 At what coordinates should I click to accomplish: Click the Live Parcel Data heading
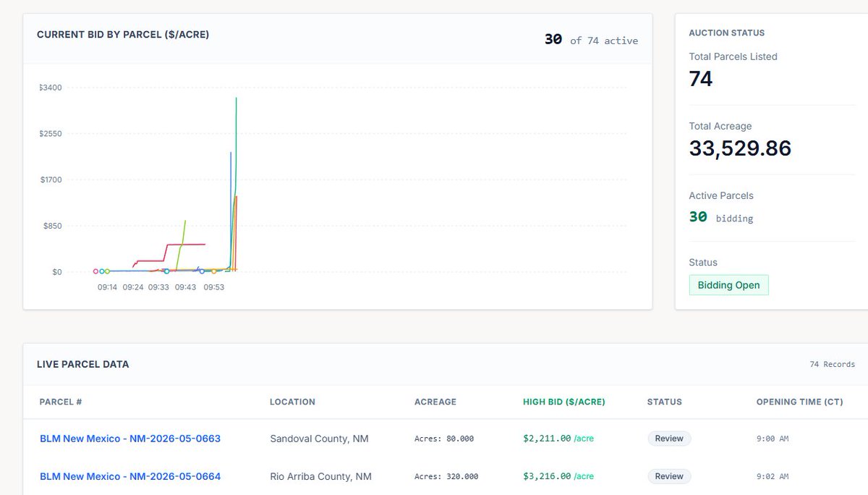pos(83,364)
